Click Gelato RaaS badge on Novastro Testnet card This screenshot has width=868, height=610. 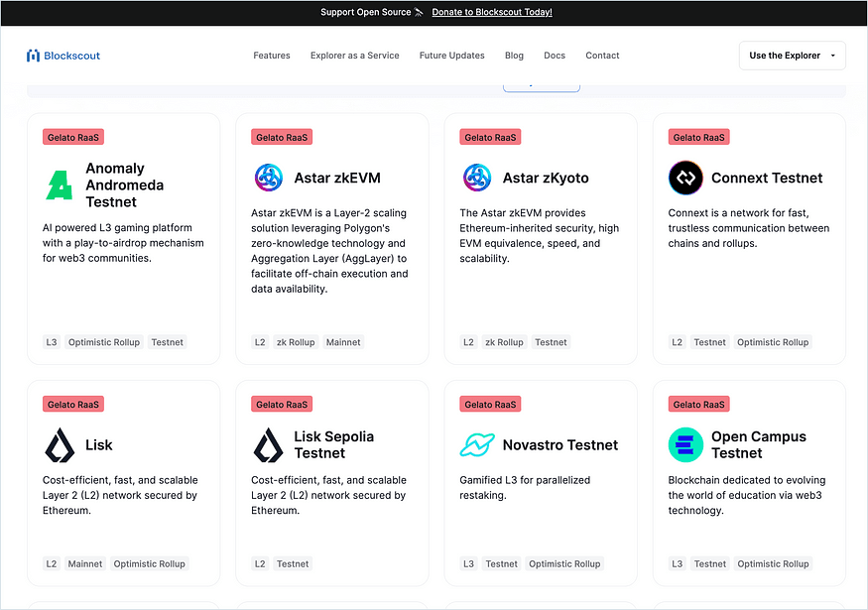click(490, 404)
